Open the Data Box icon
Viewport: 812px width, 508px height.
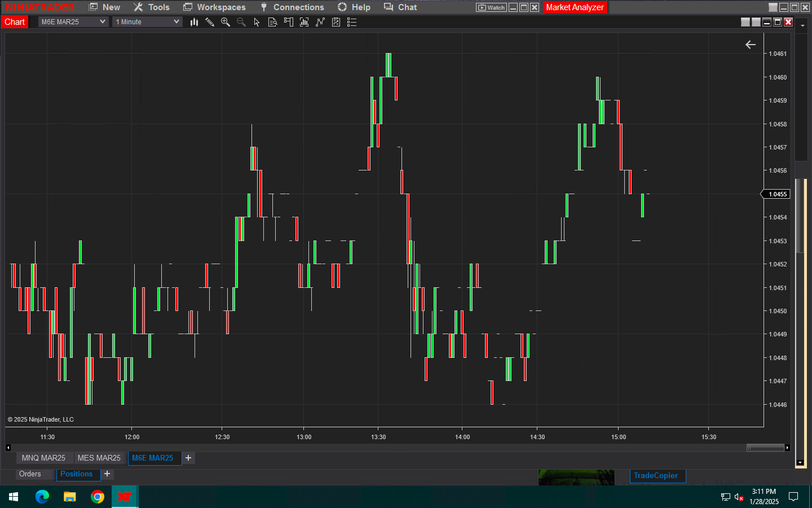coord(273,22)
